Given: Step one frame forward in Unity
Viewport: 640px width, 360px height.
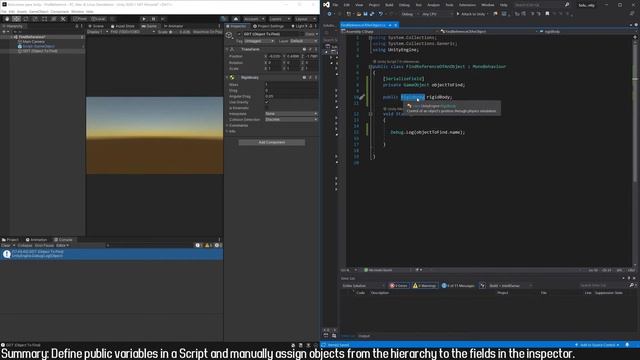Looking at the screenshot, I should pyautogui.click(x=163, y=19).
